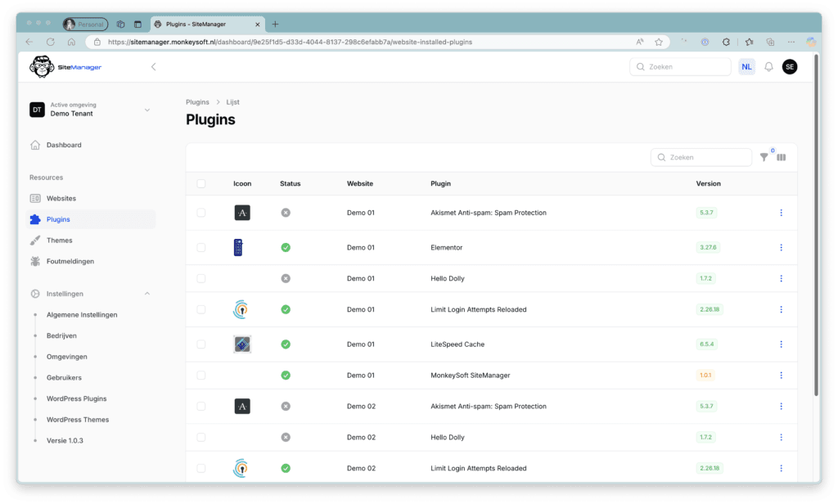This screenshot has width=838, height=504.
Task: Select the Hello Dolly Demo 01 checkbox
Action: [201, 279]
